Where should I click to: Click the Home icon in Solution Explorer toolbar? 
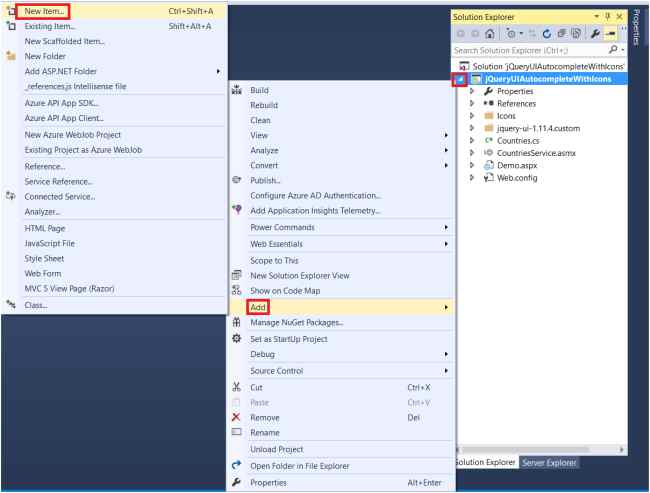tap(490, 34)
